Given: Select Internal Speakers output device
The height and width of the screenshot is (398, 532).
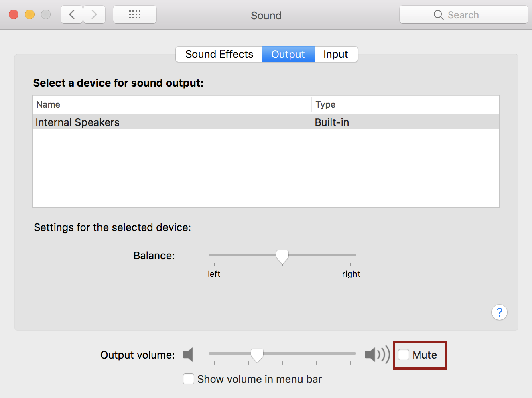Looking at the screenshot, I should 266,122.
